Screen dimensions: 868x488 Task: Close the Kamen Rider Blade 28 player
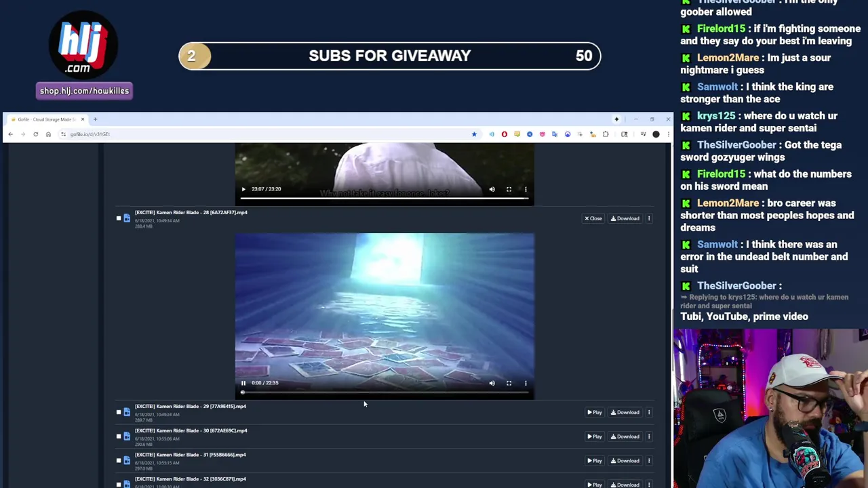[x=593, y=218]
